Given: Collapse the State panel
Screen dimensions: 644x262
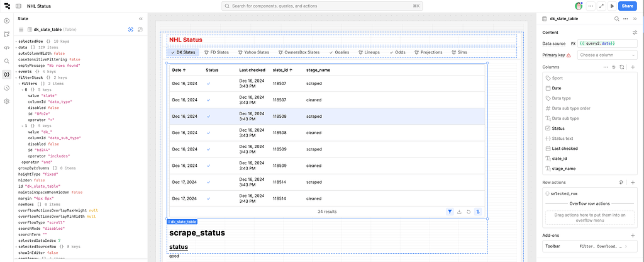Looking at the screenshot, I should 141,19.
